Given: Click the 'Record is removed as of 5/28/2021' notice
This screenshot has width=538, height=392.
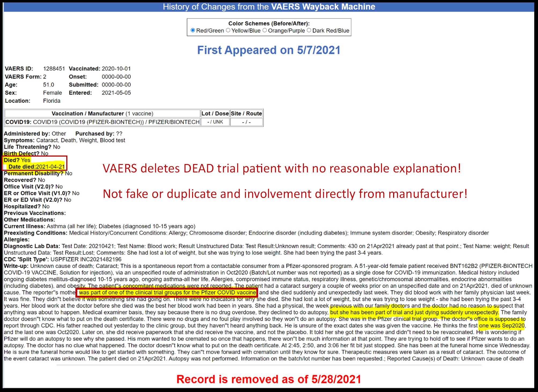Looking at the screenshot, I should 269,379.
